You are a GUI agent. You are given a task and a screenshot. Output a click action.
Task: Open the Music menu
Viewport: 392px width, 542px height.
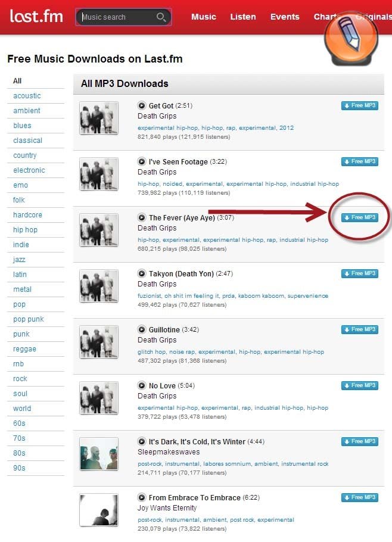click(204, 17)
